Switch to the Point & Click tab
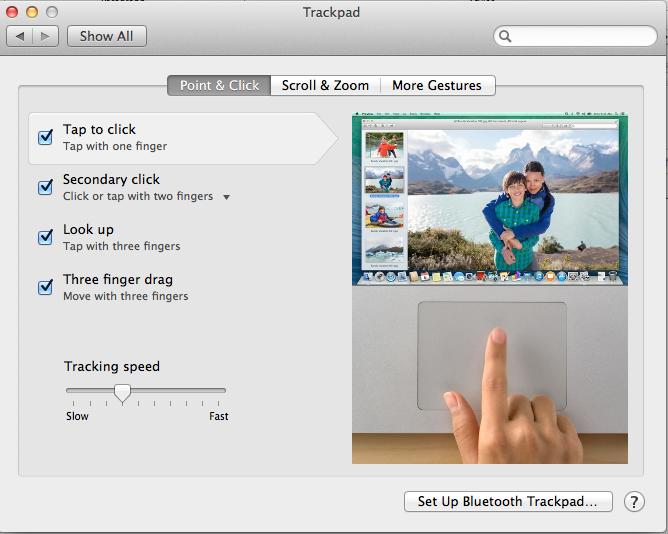The width and height of the screenshot is (668, 534). pyautogui.click(x=219, y=85)
